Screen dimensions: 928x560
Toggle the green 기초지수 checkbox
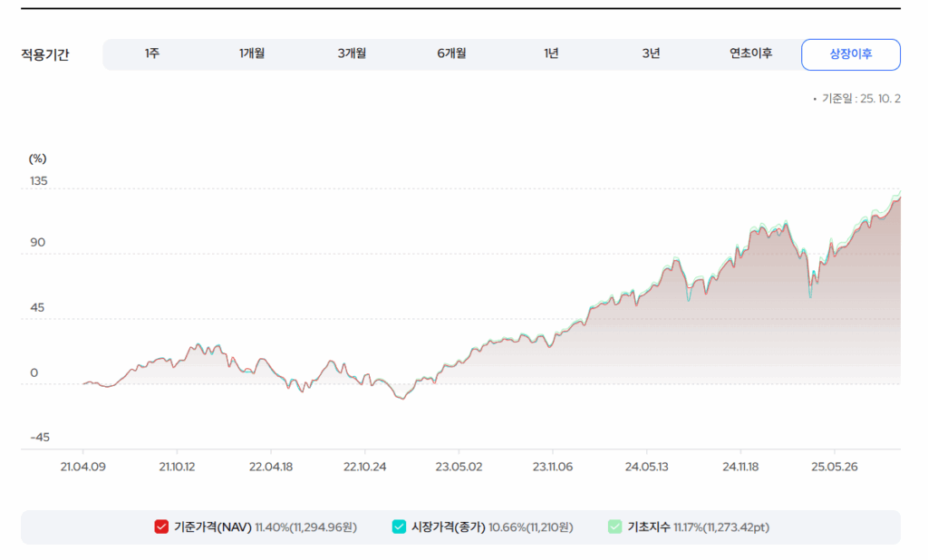[614, 527]
